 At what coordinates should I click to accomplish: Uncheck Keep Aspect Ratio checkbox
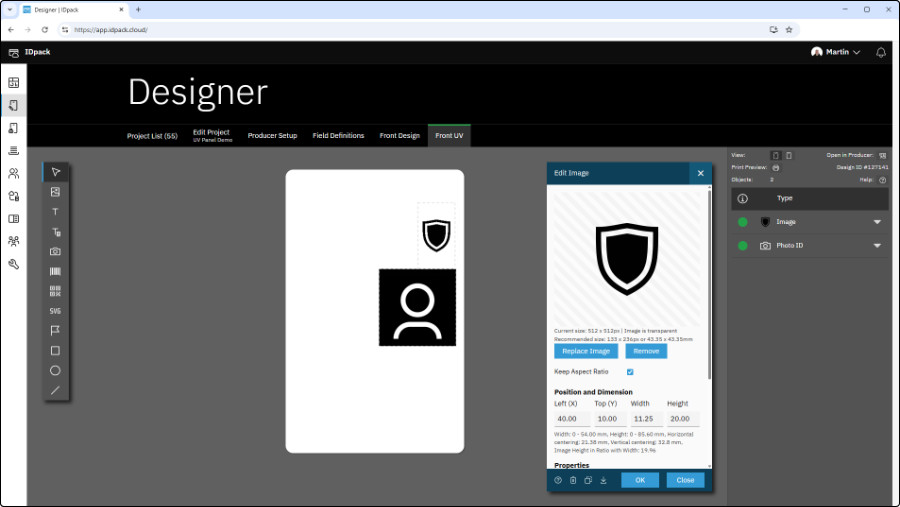630,372
